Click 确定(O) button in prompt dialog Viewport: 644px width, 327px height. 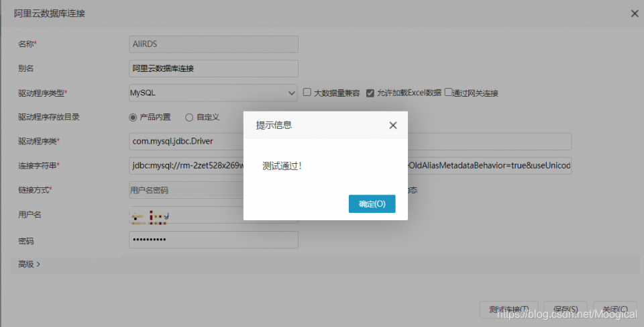coord(372,204)
